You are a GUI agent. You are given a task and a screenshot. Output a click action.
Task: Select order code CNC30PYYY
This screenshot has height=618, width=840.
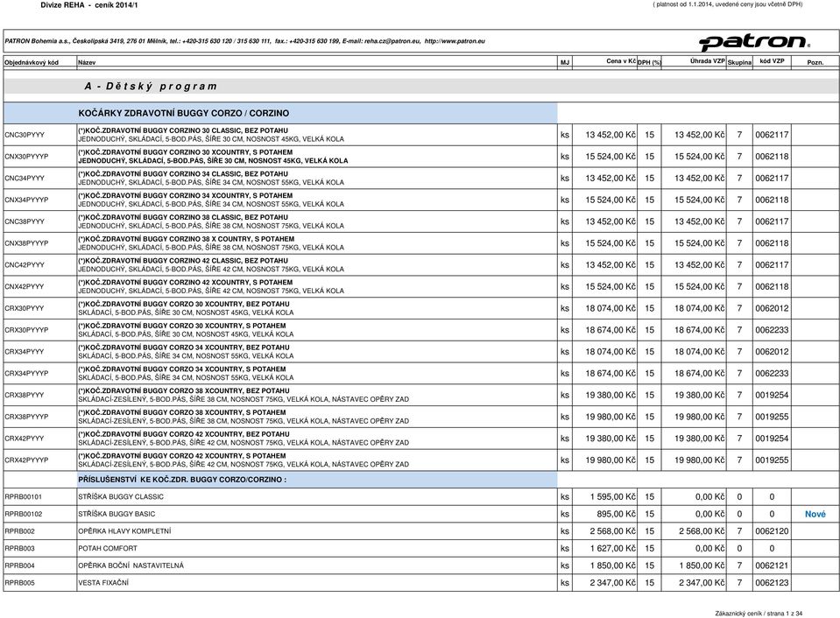tap(25, 135)
